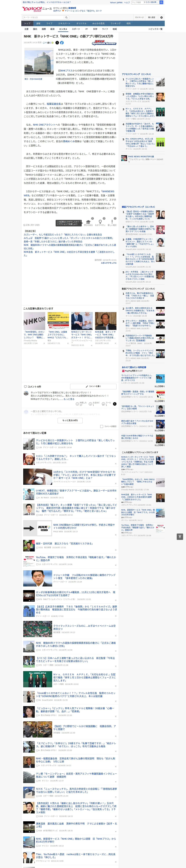
Task: Open related article about 長嶋一茂
Action: pyautogui.click(x=53, y=241)
